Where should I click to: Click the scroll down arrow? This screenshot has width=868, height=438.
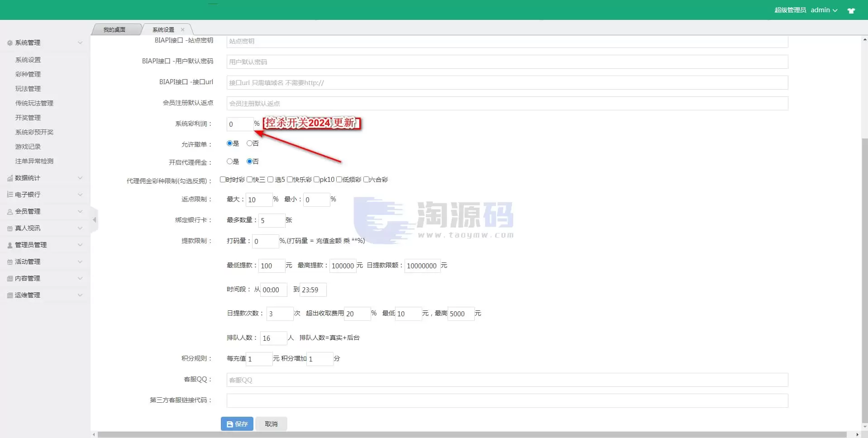coord(864,426)
